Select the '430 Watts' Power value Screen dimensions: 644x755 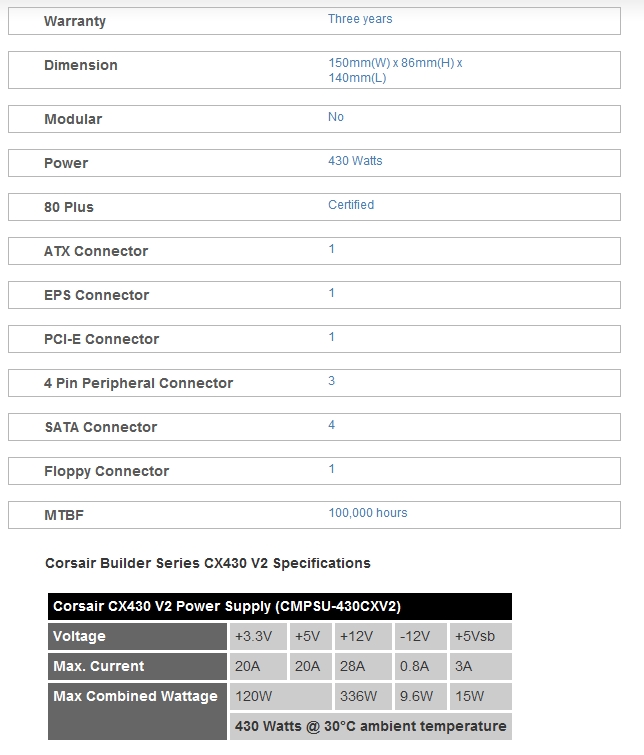point(355,161)
